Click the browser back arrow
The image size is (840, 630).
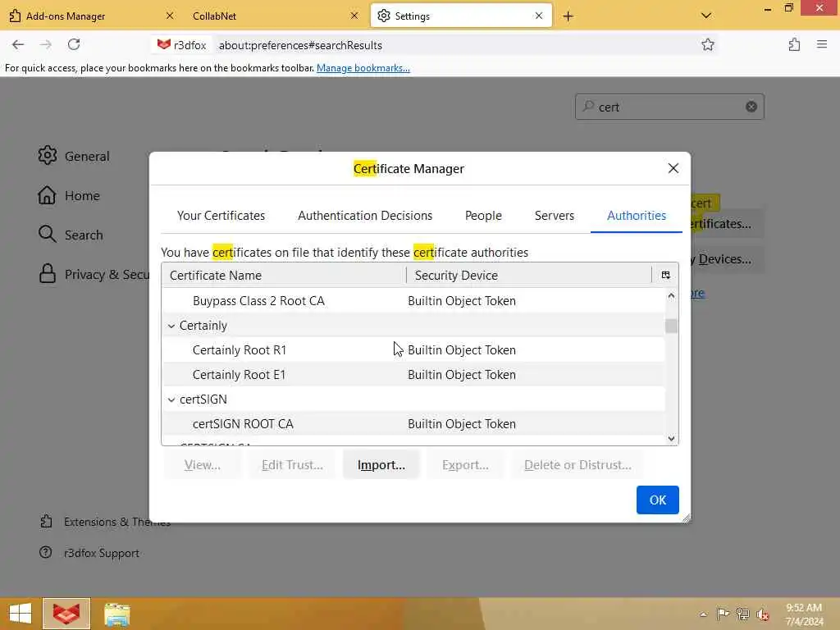tap(18, 45)
